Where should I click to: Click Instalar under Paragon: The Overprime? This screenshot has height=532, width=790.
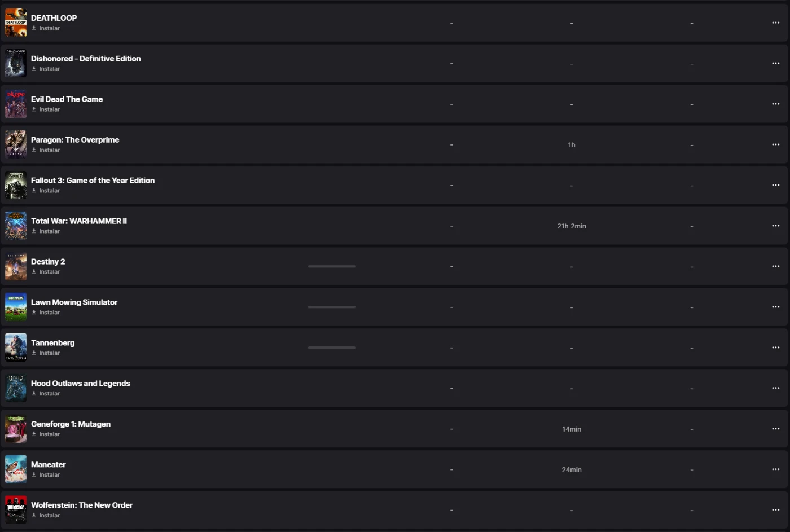(49, 150)
